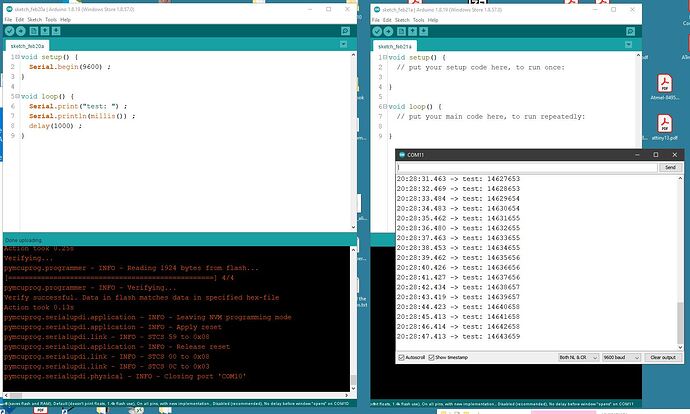
Task: Open Tools menu in left Arduino window
Action: [51, 20]
